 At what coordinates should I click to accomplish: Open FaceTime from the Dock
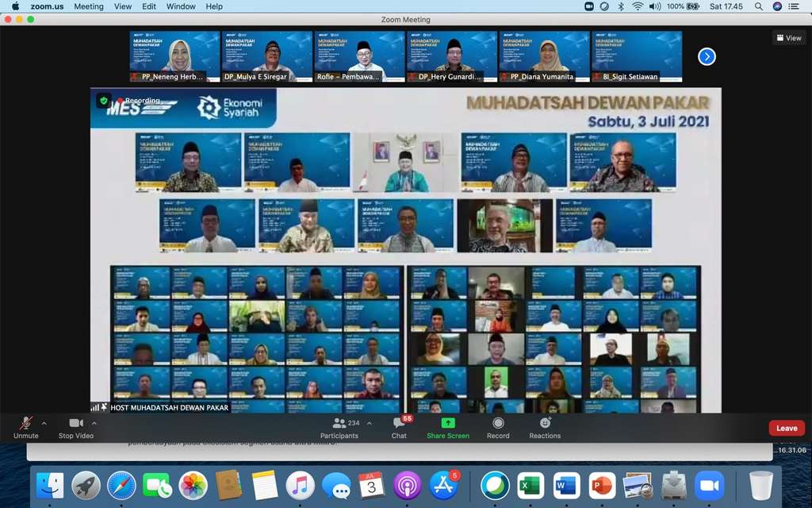pyautogui.click(x=158, y=487)
